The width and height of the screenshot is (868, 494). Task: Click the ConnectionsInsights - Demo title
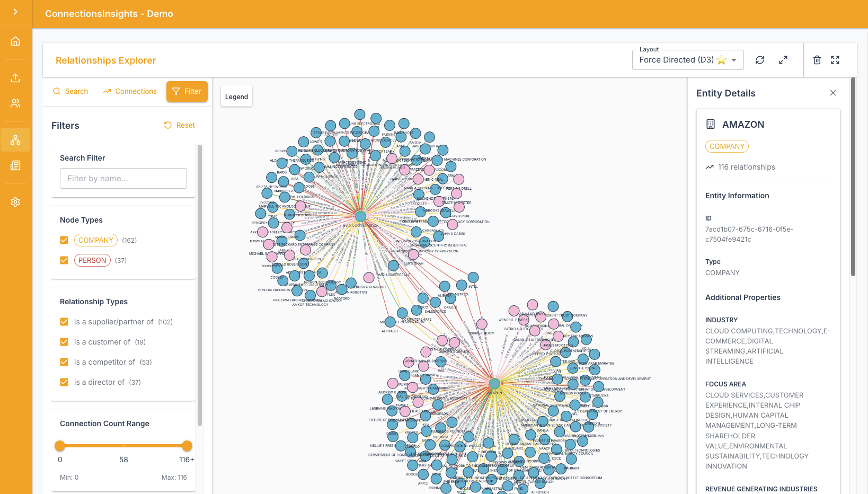coord(109,14)
